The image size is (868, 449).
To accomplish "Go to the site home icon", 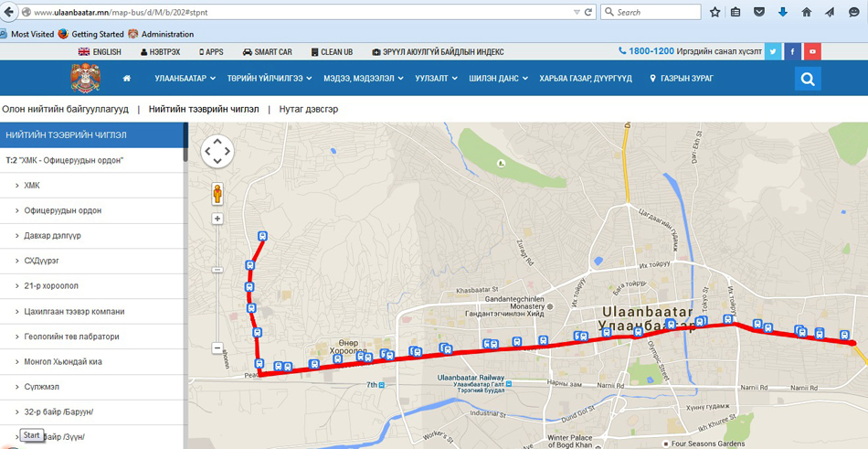I will 127,79.
